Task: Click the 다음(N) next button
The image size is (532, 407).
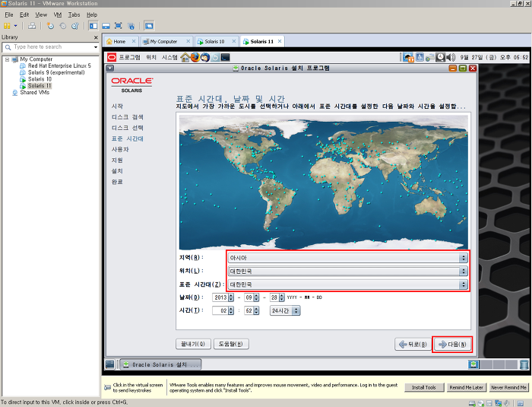Action: pos(452,344)
